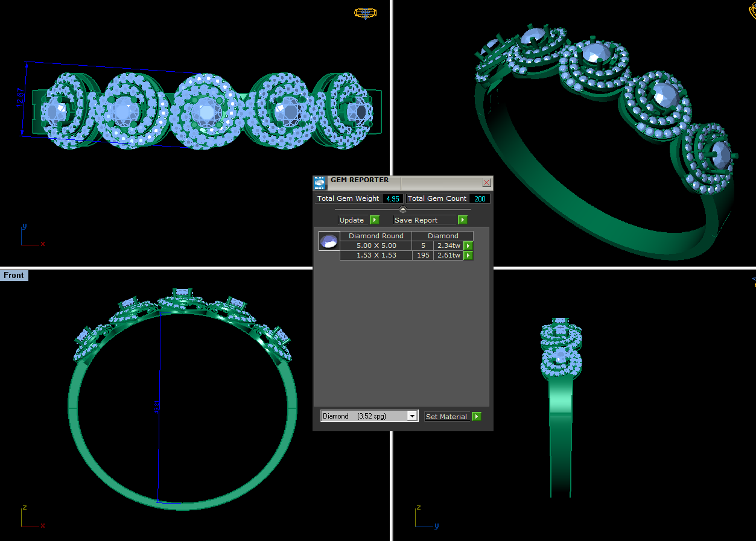
Task: Close the Gem Reporter window
Action: pos(486,183)
